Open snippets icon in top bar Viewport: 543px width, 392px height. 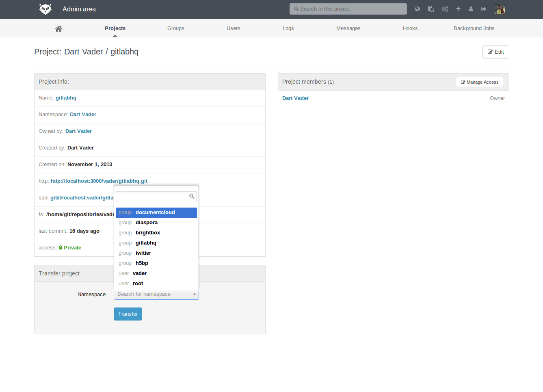coord(431,9)
